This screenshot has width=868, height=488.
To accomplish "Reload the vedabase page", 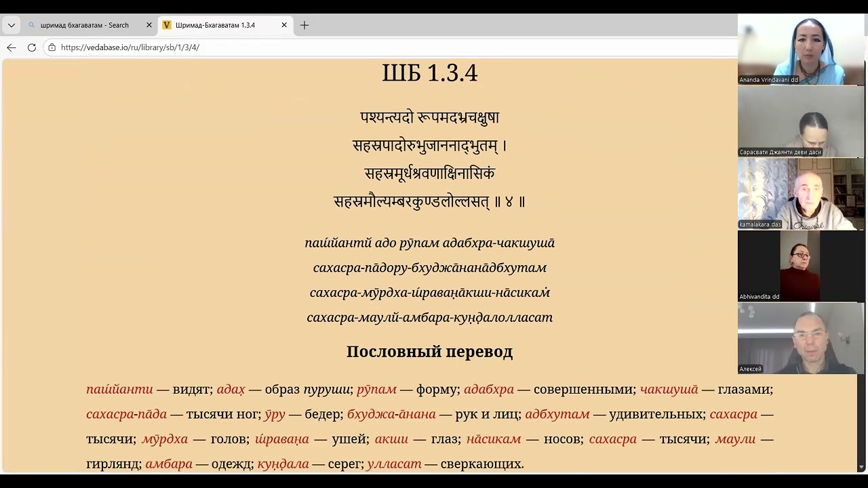I will click(x=31, y=47).
